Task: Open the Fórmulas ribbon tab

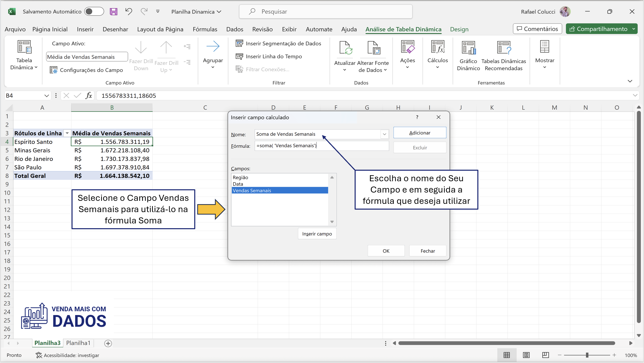Action: click(205, 29)
